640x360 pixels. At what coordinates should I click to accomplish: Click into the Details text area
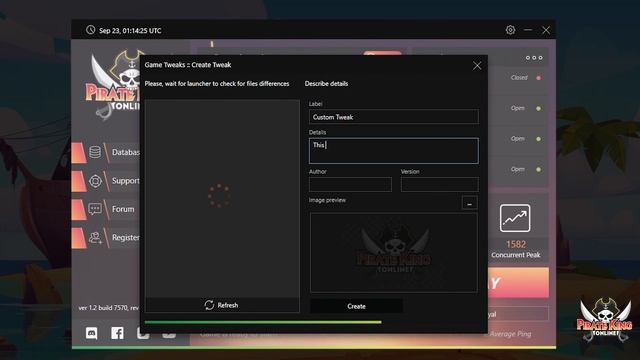click(x=394, y=151)
